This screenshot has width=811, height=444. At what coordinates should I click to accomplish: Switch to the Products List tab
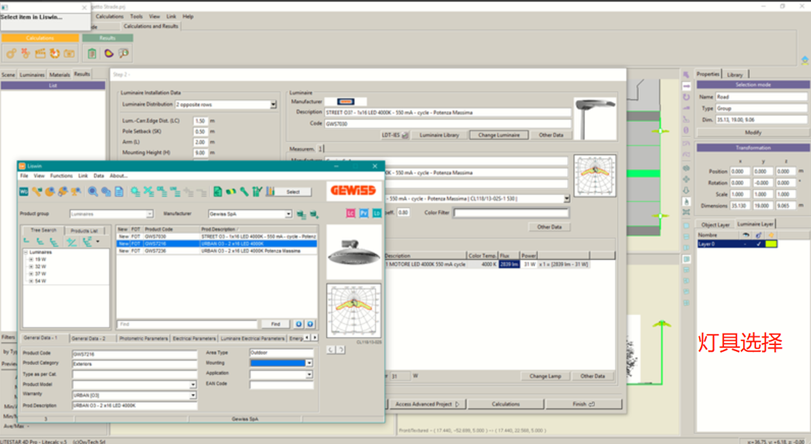click(84, 230)
